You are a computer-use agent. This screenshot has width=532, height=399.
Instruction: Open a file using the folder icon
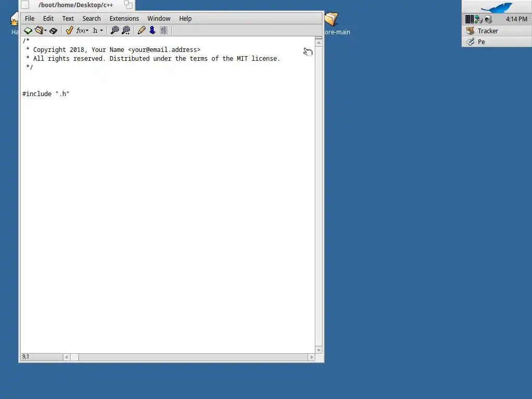coord(39,31)
